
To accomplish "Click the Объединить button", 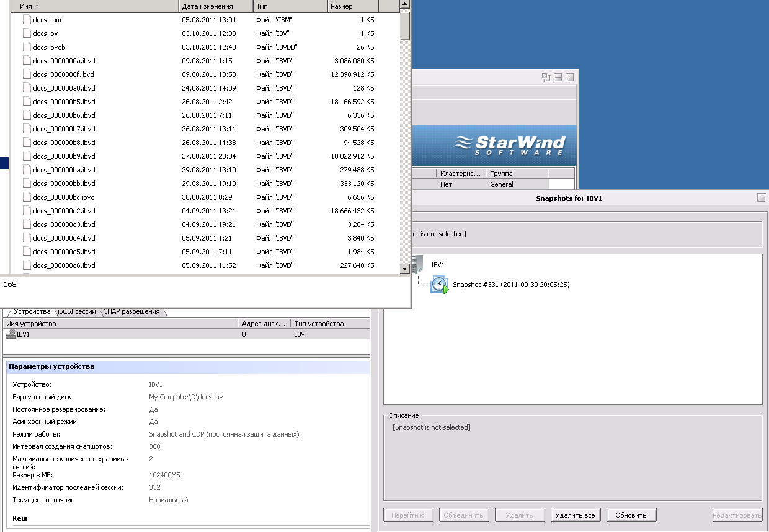I will coord(464,515).
